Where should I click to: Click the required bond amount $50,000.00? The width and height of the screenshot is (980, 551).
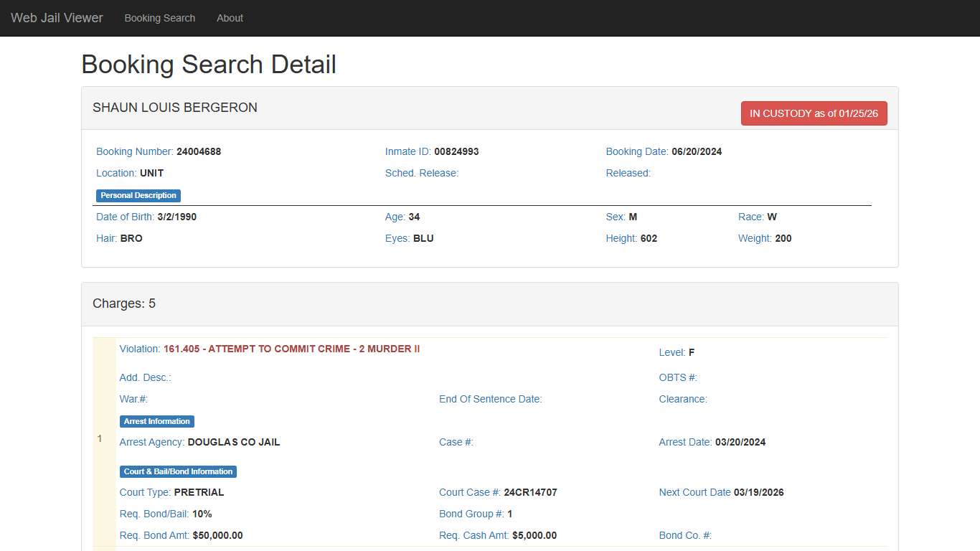[217, 535]
